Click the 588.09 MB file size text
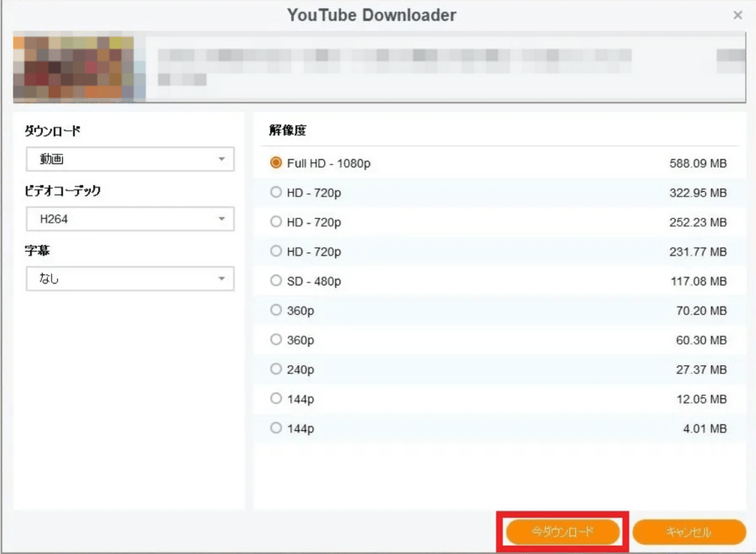 click(x=698, y=163)
